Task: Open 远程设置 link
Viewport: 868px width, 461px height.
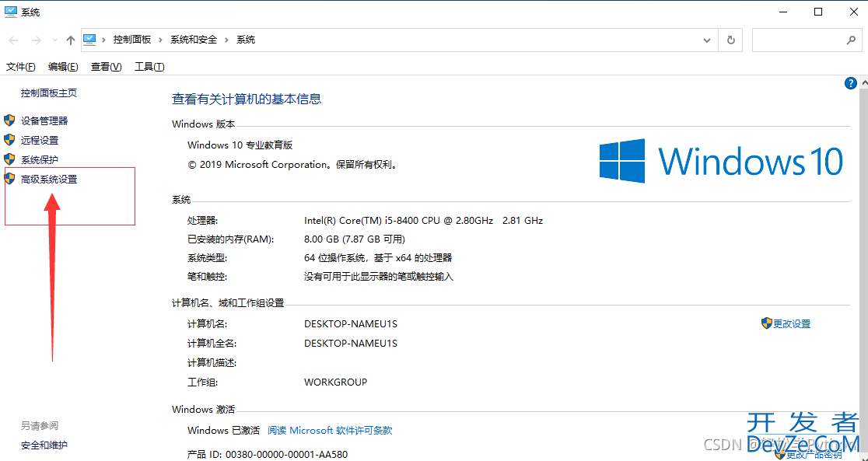Action: [40, 141]
